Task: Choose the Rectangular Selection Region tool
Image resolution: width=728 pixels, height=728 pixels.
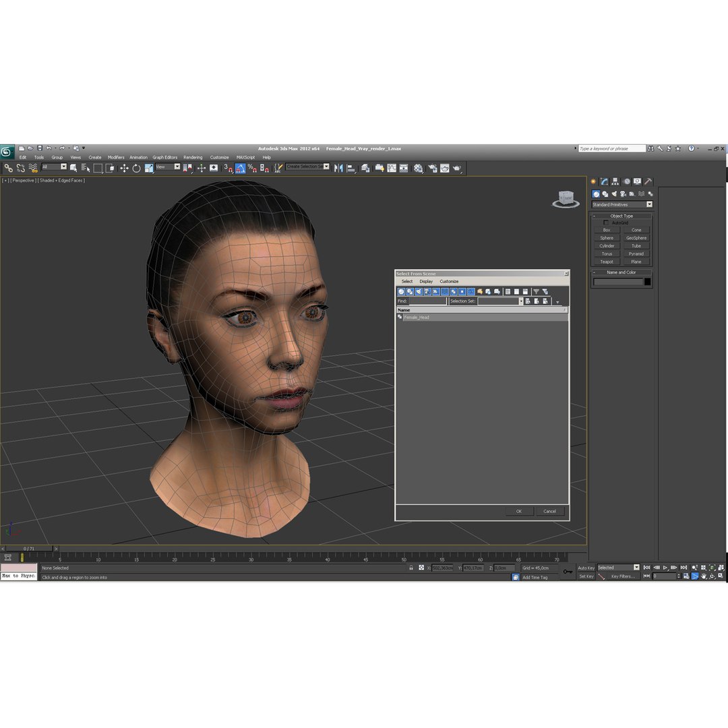Action: [98, 168]
